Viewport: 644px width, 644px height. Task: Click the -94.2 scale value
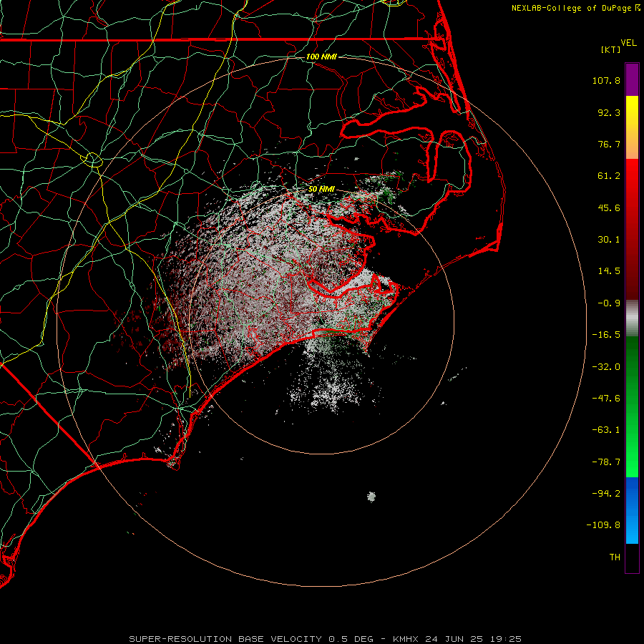pos(606,494)
